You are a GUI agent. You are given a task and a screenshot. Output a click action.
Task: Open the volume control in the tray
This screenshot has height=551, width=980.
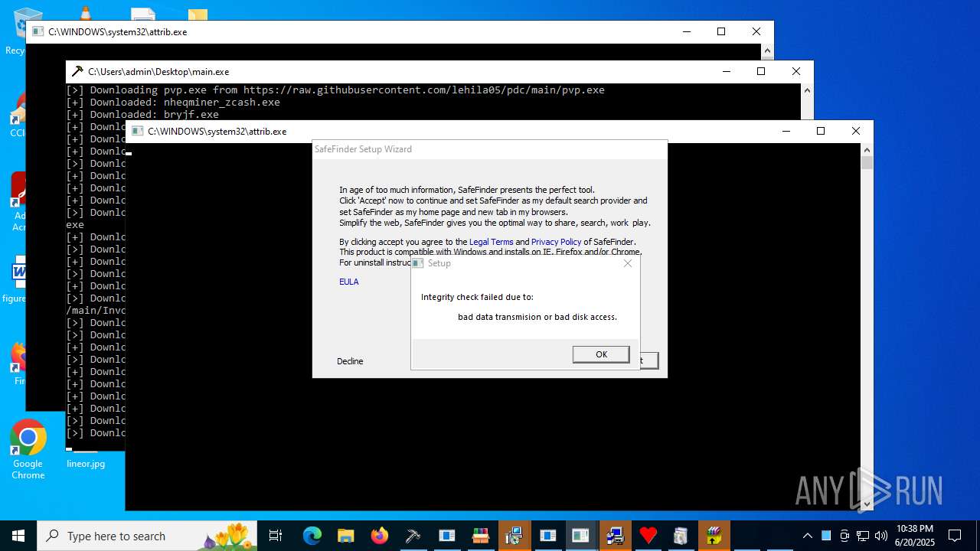click(x=881, y=536)
